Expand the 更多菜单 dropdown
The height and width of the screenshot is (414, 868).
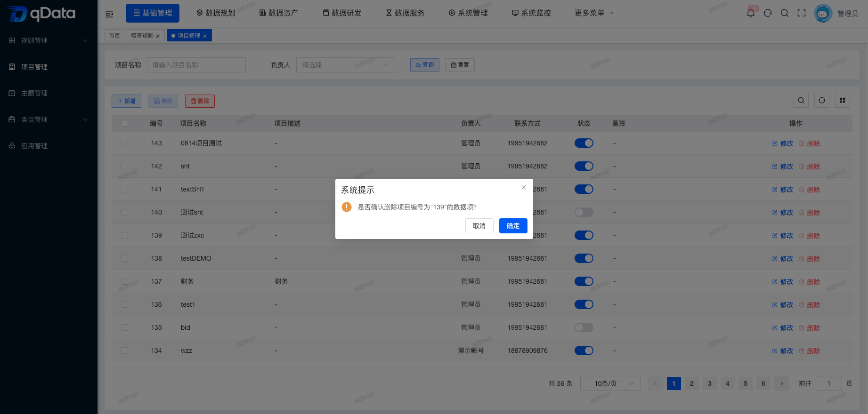(x=594, y=13)
